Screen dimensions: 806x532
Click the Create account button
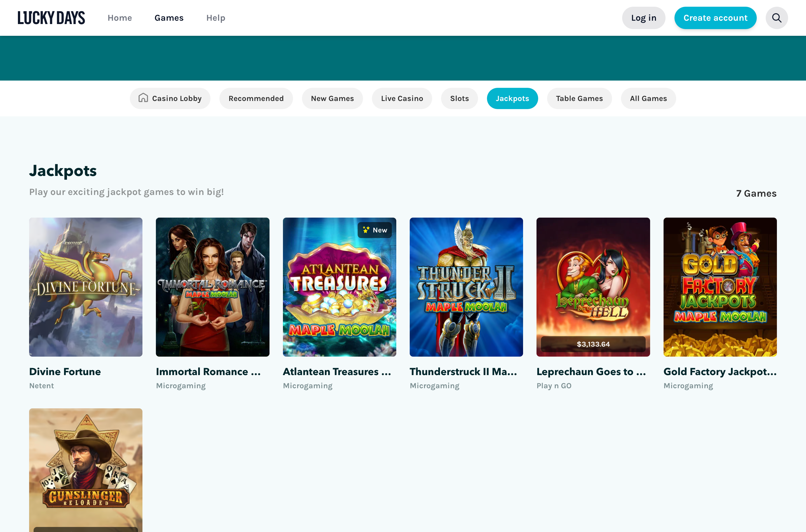click(x=715, y=18)
